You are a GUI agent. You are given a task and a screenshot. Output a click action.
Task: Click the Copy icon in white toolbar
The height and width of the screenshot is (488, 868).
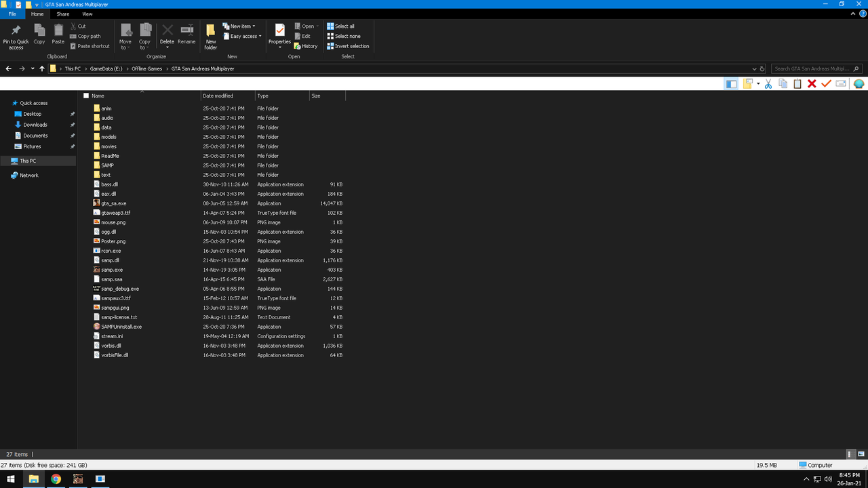(783, 84)
